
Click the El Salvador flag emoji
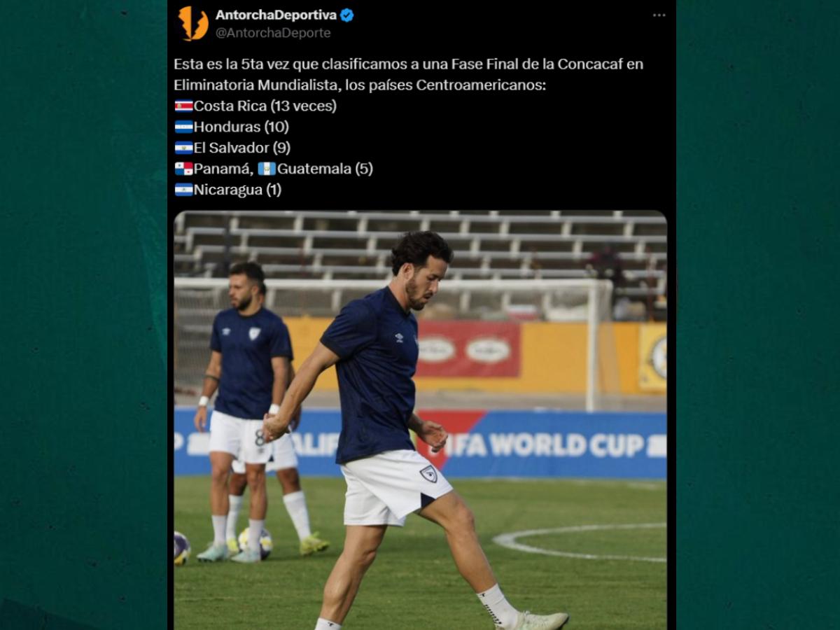tap(183, 148)
